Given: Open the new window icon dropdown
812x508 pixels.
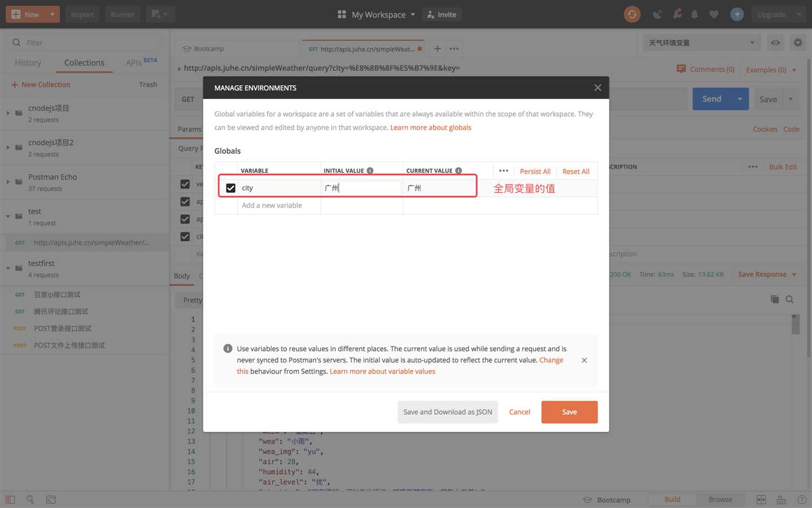Looking at the screenshot, I should point(160,14).
